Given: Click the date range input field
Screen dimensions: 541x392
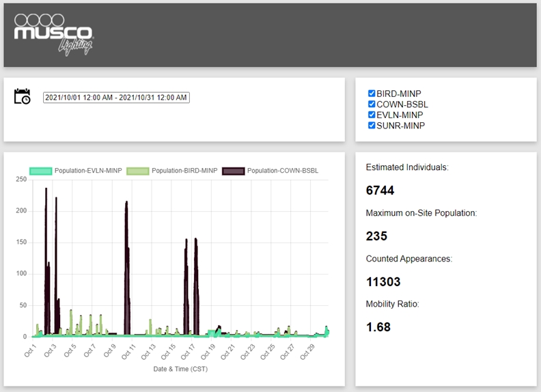Looking at the screenshot, I should [115, 98].
